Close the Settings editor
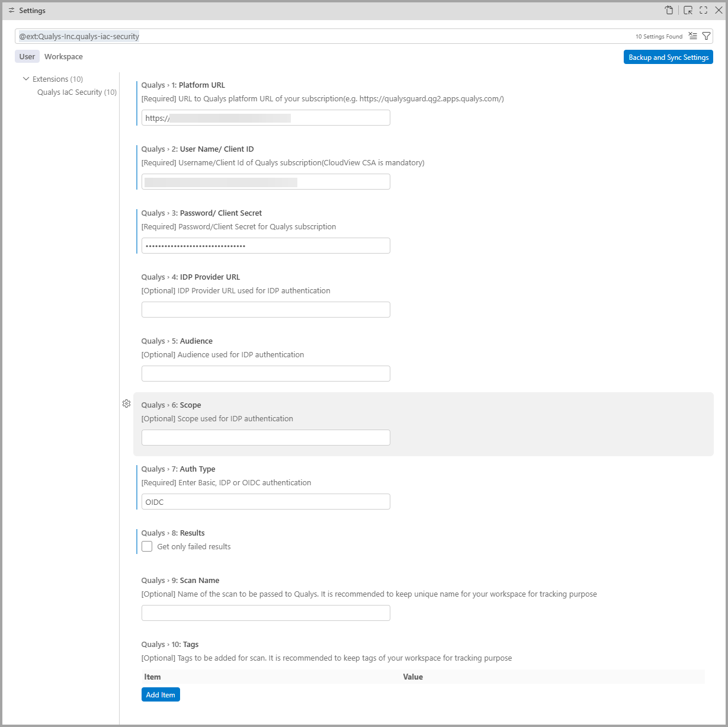728x727 pixels. tap(719, 10)
